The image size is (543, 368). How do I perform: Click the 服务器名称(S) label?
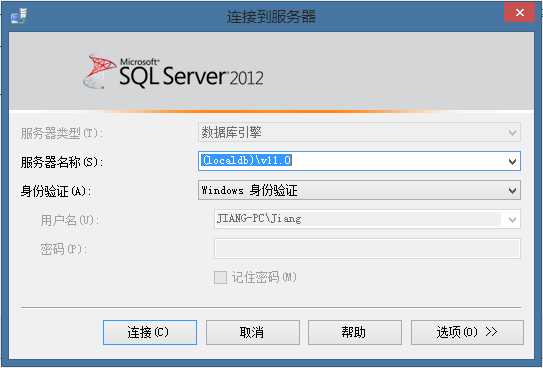(x=62, y=162)
